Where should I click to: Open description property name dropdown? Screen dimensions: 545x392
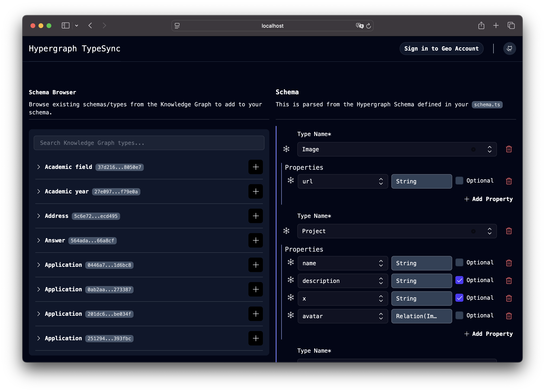click(381, 281)
